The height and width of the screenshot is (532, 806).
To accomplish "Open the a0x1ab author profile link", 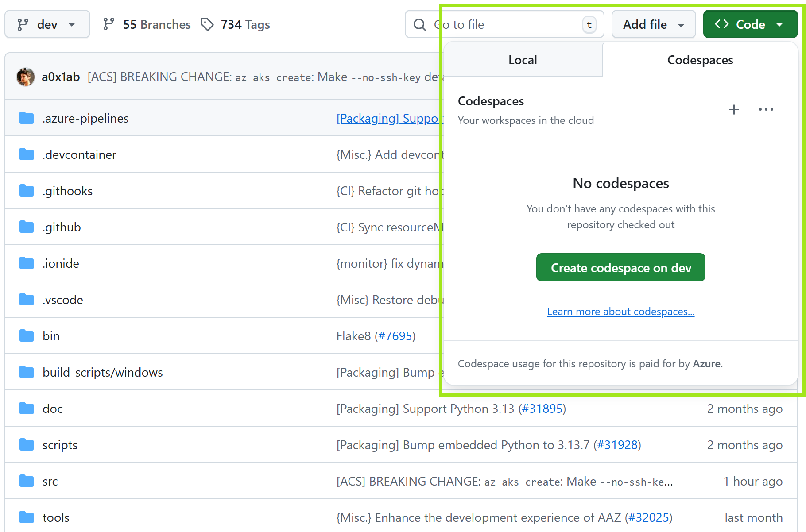I will click(x=61, y=77).
